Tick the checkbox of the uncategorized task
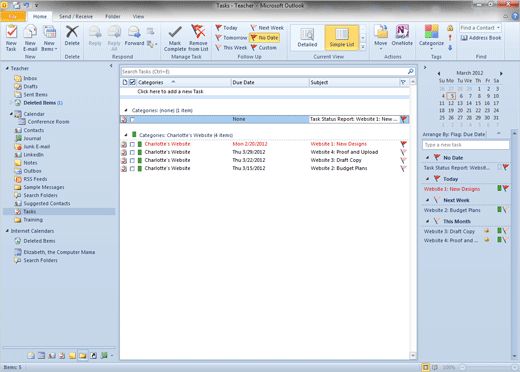Viewport: 520px width, 372px height. pyautogui.click(x=132, y=119)
